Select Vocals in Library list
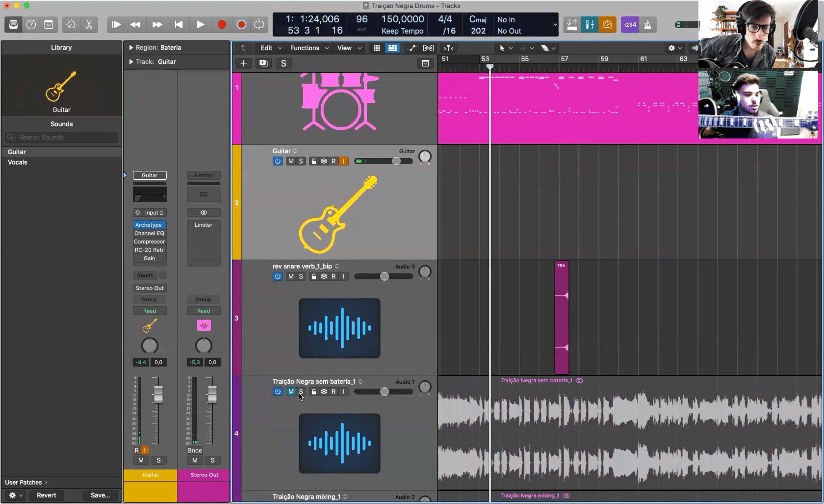Screen dimensions: 824x504 [18, 163]
